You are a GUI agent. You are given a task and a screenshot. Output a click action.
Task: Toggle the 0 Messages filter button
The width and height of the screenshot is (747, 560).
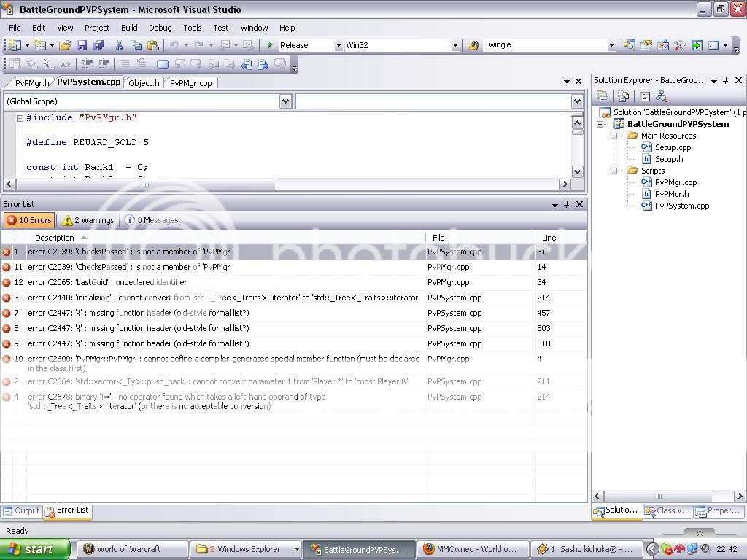pos(152,220)
